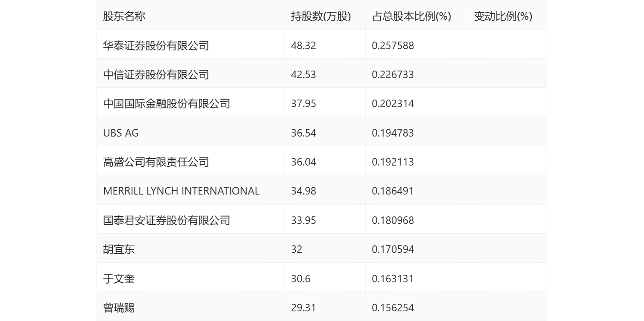
Task: Click the 0.186491 percentage cell
Action: pos(393,191)
